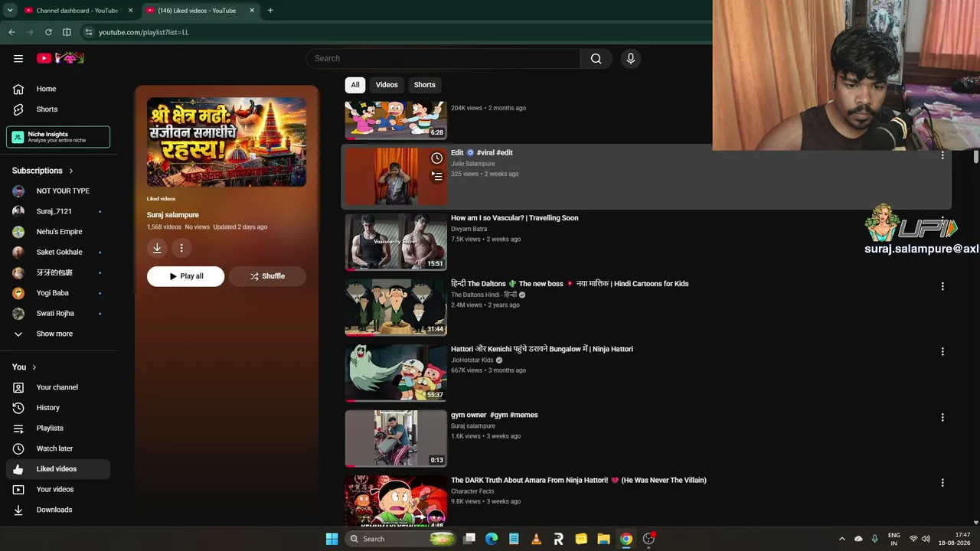Open action menu for the Edit #viral video
The height and width of the screenshot is (551, 980).
tap(942, 155)
